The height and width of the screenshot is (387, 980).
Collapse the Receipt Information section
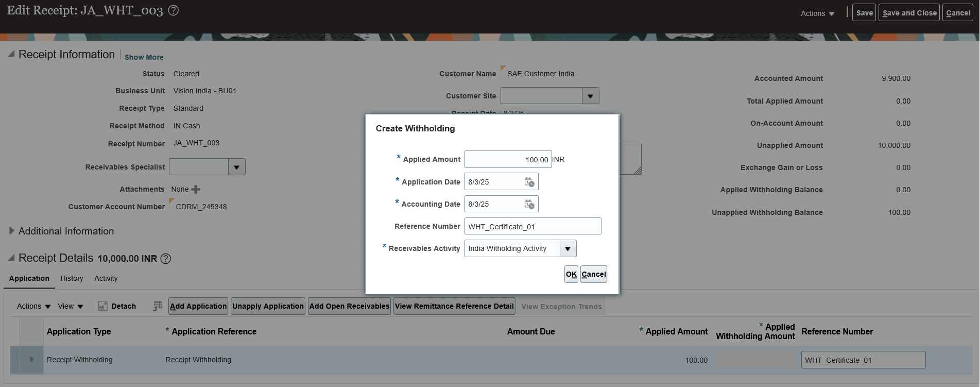[x=11, y=54]
